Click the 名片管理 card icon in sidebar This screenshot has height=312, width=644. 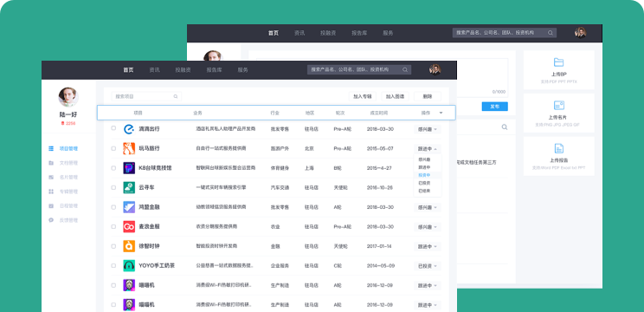[x=51, y=177]
